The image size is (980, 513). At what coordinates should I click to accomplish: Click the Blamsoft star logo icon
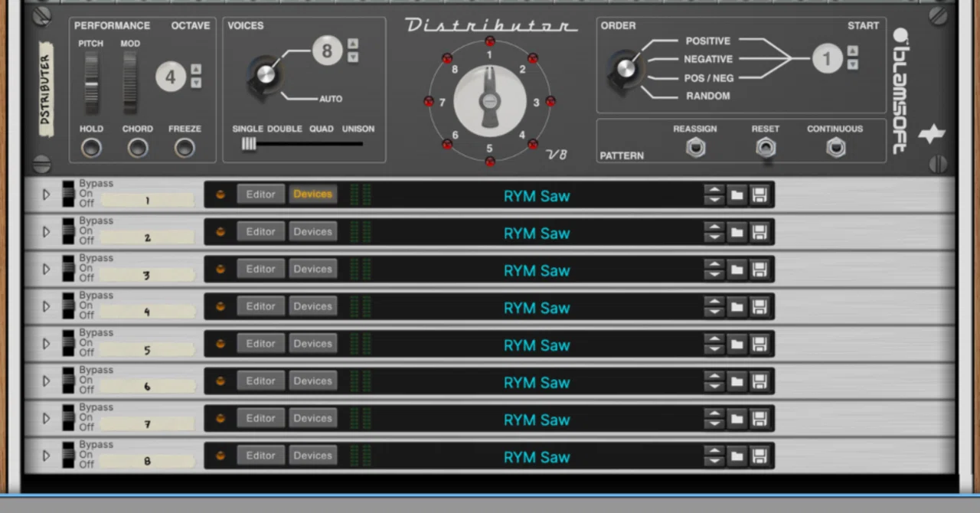tap(932, 135)
